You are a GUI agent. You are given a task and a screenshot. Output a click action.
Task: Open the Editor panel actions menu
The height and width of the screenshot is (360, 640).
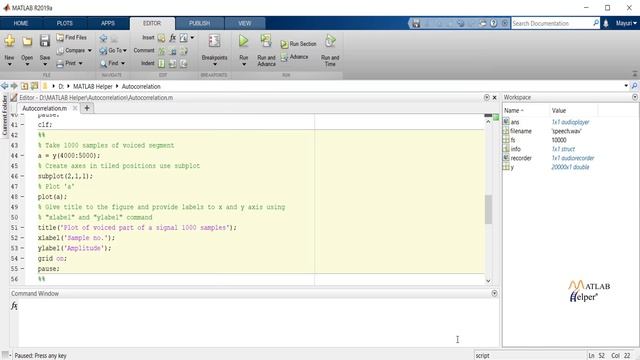coord(487,97)
